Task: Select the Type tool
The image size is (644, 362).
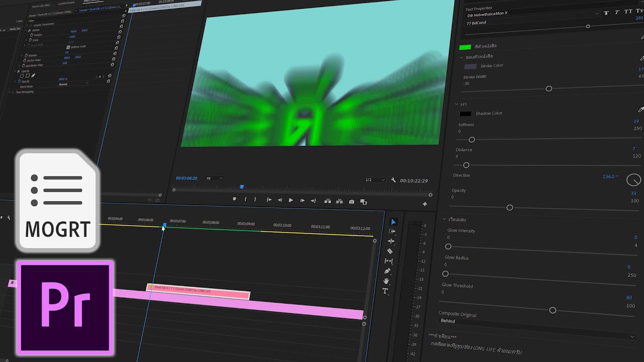Action: pos(385,291)
